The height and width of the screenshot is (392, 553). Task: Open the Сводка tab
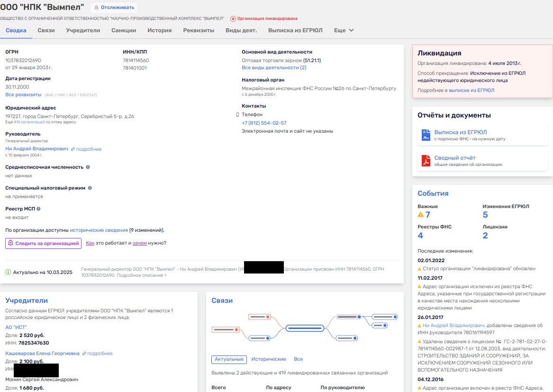[x=16, y=30]
